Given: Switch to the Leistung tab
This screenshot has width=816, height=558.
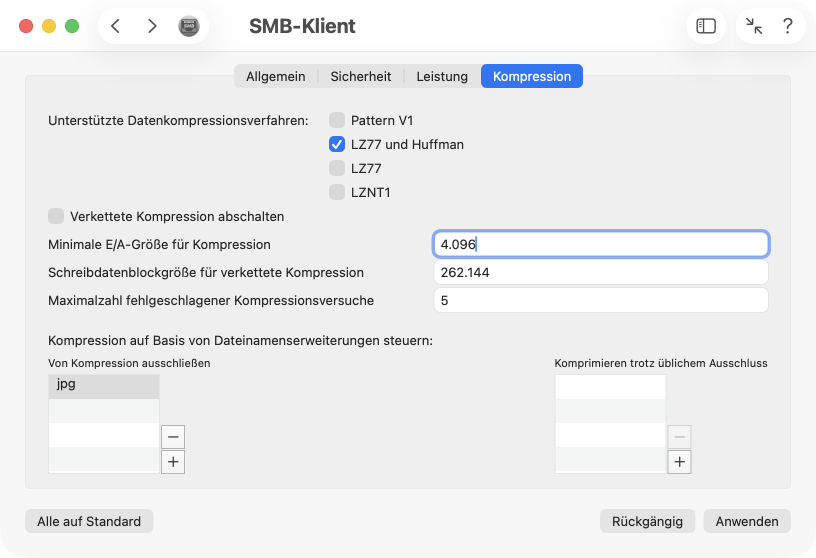Looking at the screenshot, I should click(x=442, y=77).
